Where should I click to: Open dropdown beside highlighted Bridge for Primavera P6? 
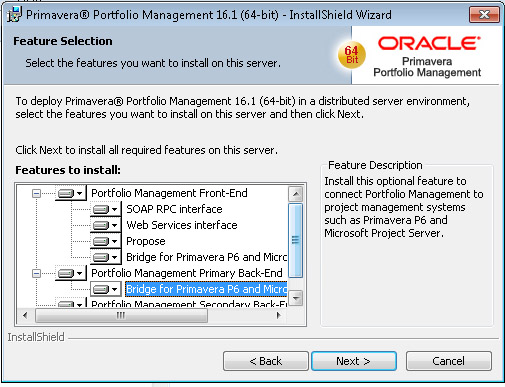[105, 289]
